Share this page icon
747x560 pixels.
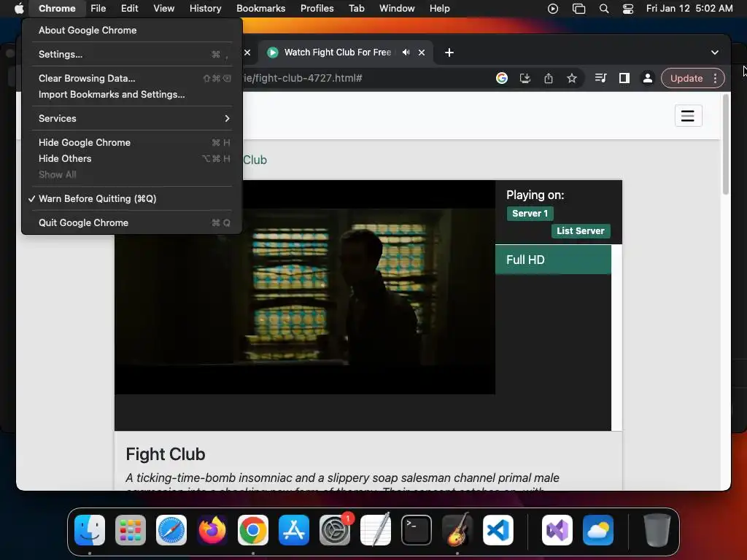point(549,78)
